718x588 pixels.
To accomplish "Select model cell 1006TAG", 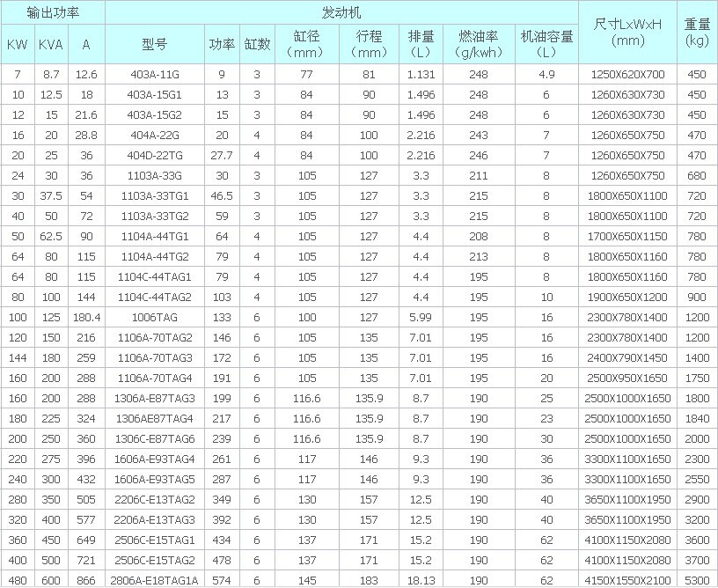I will point(155,317).
